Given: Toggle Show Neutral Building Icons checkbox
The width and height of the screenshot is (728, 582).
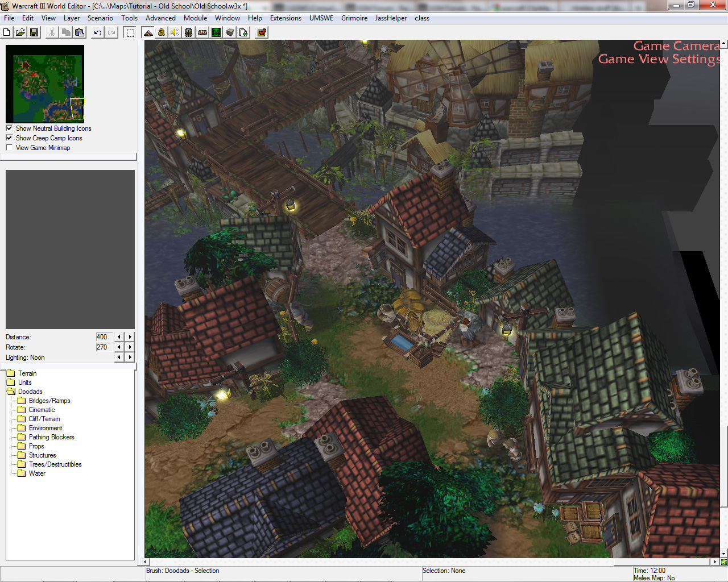Looking at the screenshot, I should [x=9, y=128].
